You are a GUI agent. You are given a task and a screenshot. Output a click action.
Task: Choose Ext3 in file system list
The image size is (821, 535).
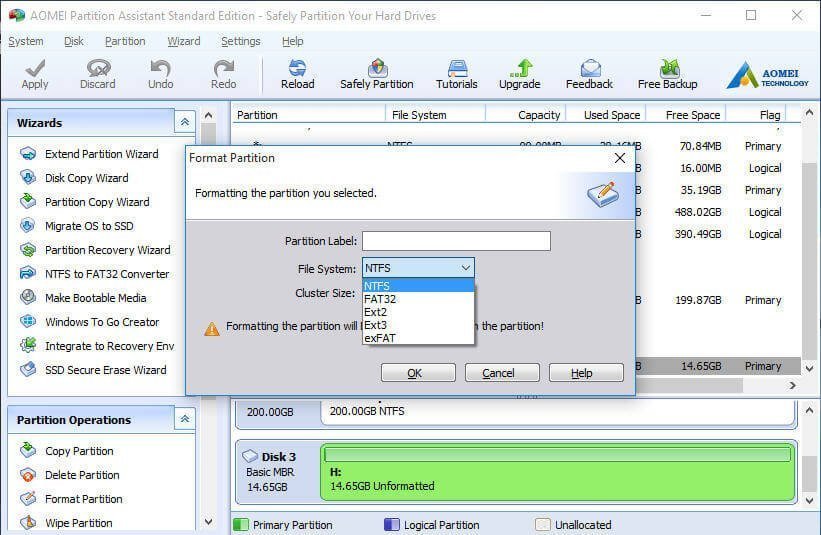click(x=418, y=325)
